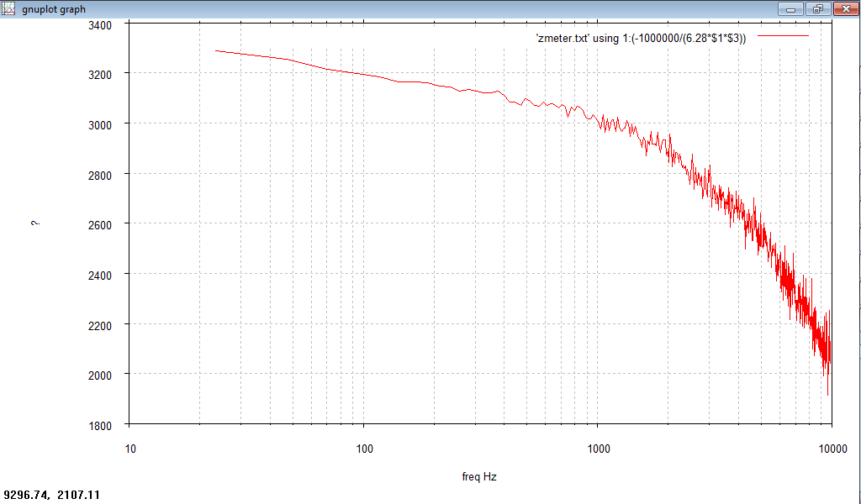Image resolution: width=861 pixels, height=504 pixels.
Task: Click the 'gnuplot graph' window title
Action: [54, 9]
